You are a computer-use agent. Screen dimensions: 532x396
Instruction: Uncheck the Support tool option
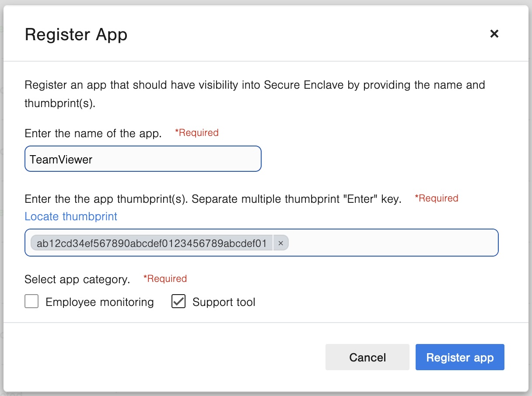(x=178, y=301)
